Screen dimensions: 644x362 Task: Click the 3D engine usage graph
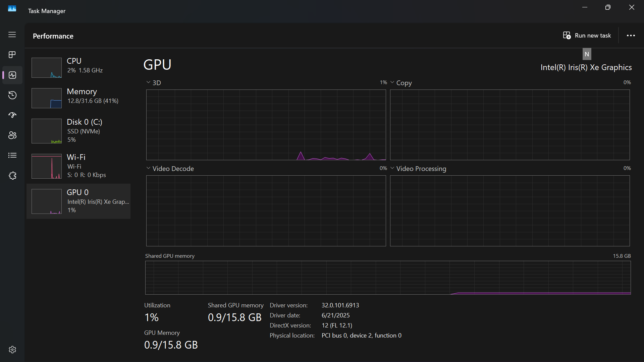click(266, 125)
